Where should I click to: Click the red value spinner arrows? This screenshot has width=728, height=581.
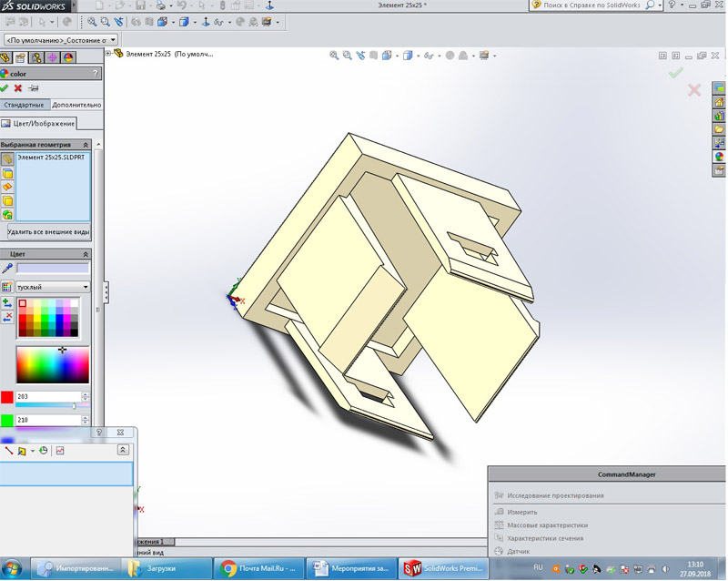pos(85,396)
